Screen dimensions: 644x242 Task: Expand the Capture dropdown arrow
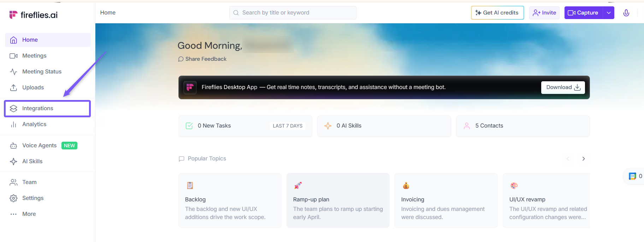(x=608, y=13)
